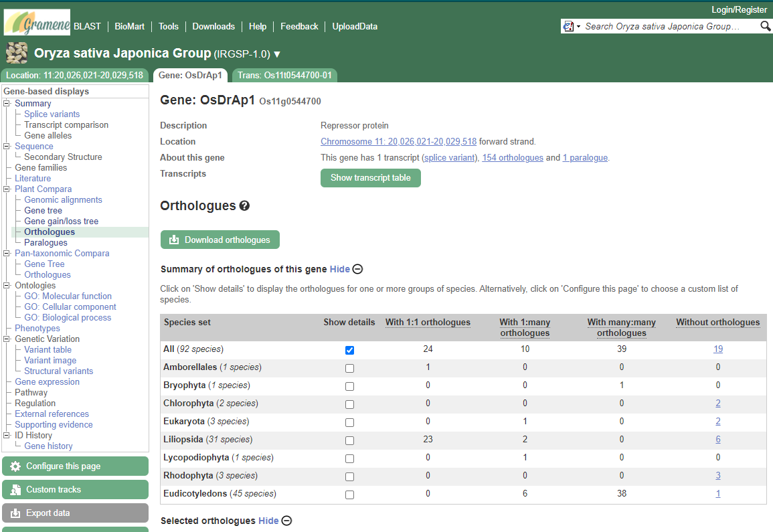773x532 pixels.
Task: Check Show details for Eudicotyledons
Action: (x=349, y=495)
